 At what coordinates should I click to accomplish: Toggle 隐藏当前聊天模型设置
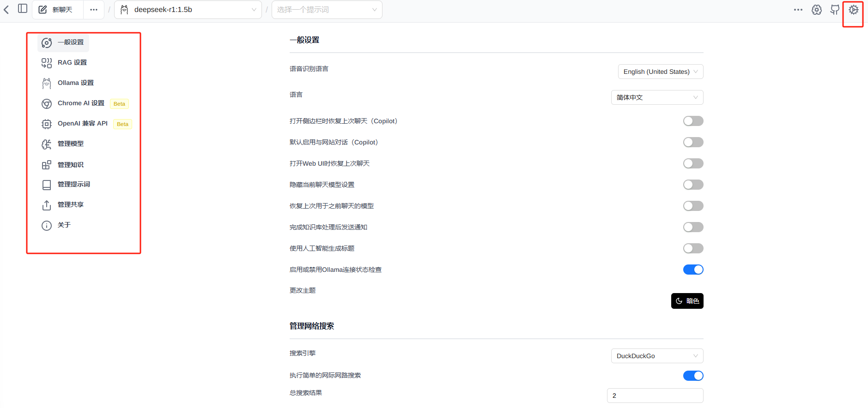(693, 185)
